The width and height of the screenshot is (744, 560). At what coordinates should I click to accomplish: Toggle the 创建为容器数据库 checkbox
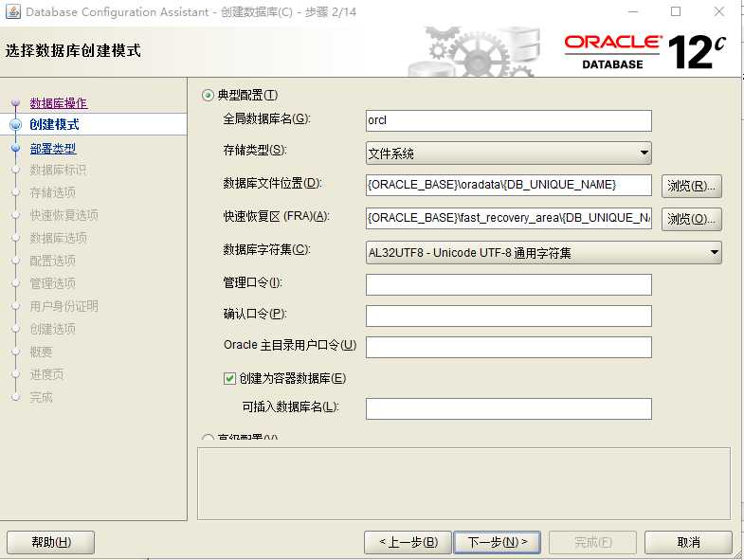pyautogui.click(x=229, y=378)
